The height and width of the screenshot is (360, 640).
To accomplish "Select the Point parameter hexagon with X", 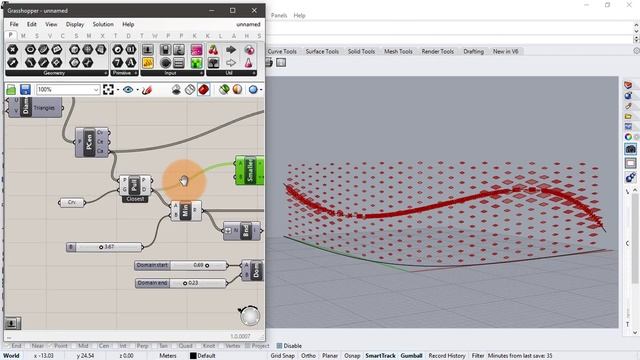I will [x=13, y=50].
